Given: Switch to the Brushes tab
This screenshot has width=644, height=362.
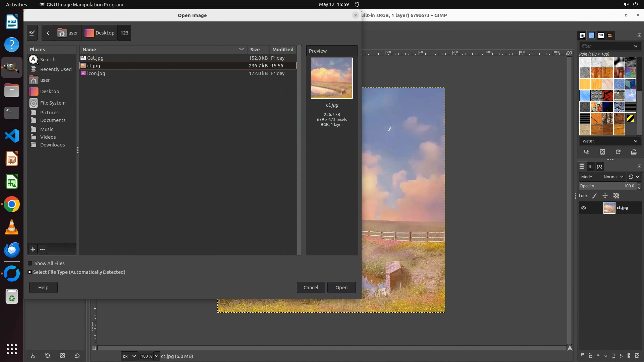Looking at the screenshot, I should [582, 35].
